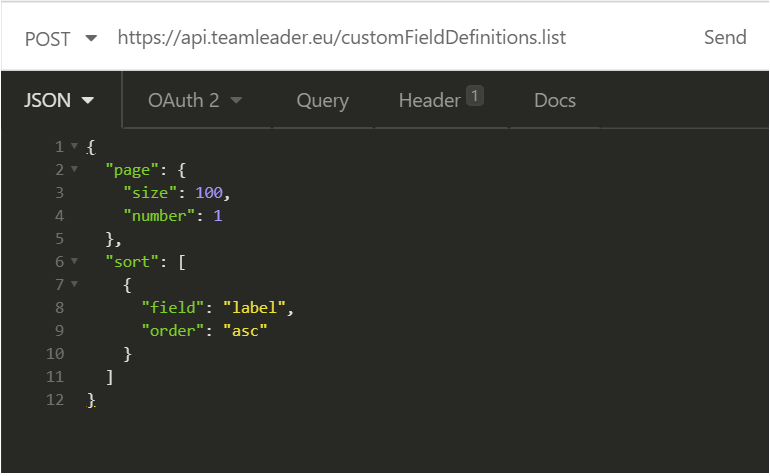Collapse the root object fold arrow on line 1

pyautogui.click(x=74, y=146)
